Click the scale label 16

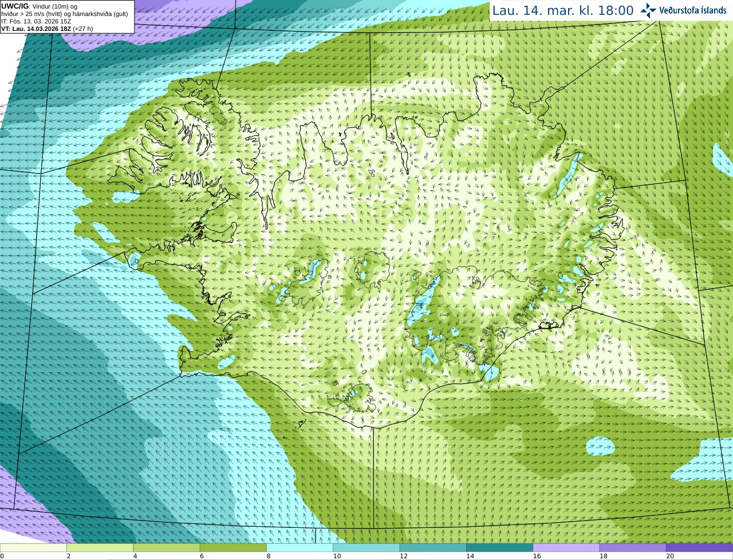click(x=537, y=556)
